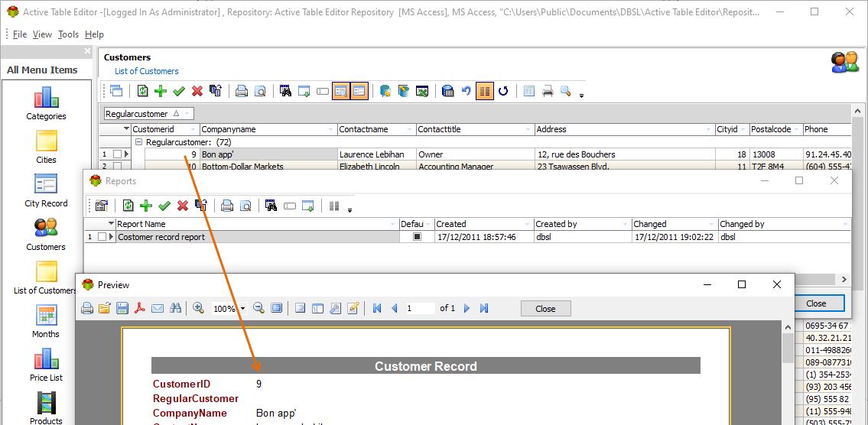The height and width of the screenshot is (425, 868).
Task: Click green plus add-record icon in Customers toolbar
Action: (x=161, y=91)
